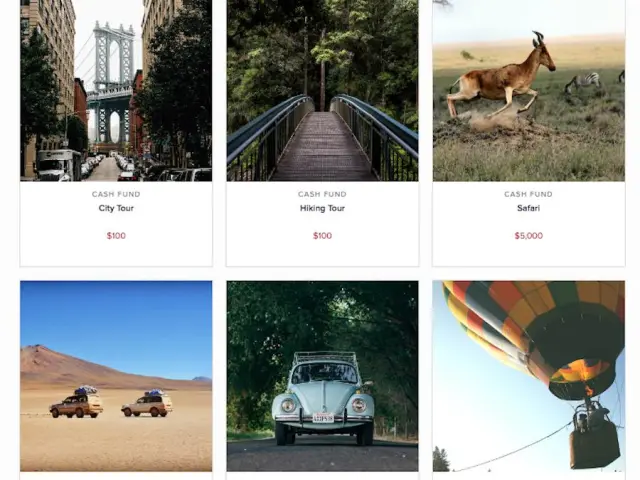The image size is (640, 480).
Task: Click the $5,000 Safari price
Action: tap(529, 236)
